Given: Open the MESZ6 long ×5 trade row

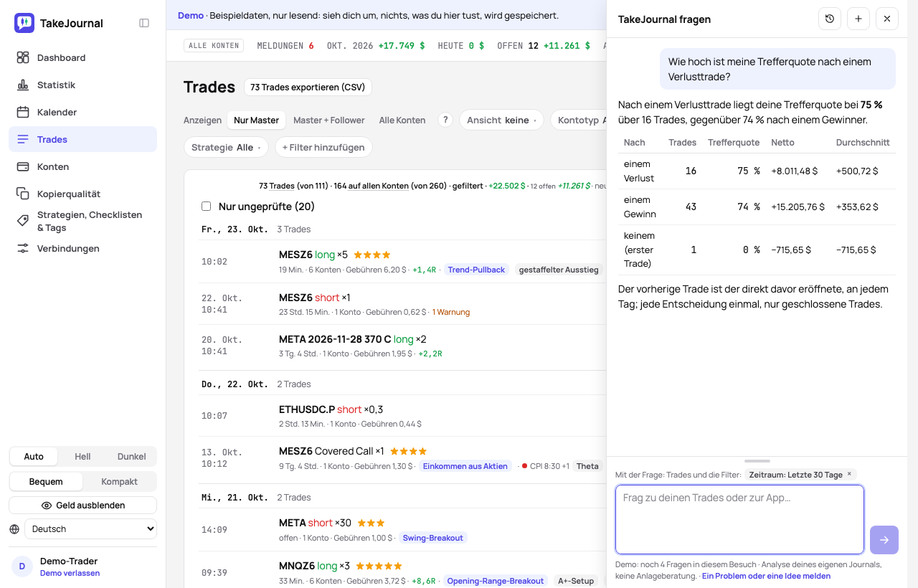Looking at the screenshot, I should point(404,262).
